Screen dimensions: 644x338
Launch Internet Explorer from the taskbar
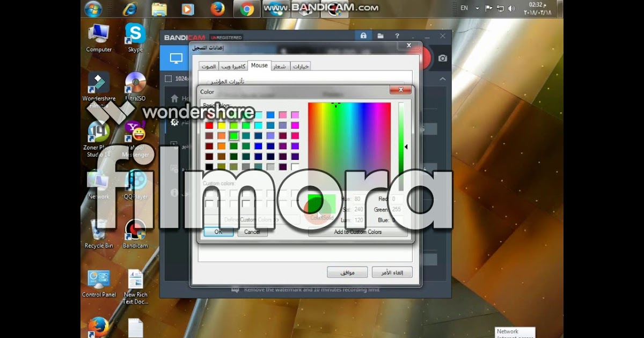[130, 9]
